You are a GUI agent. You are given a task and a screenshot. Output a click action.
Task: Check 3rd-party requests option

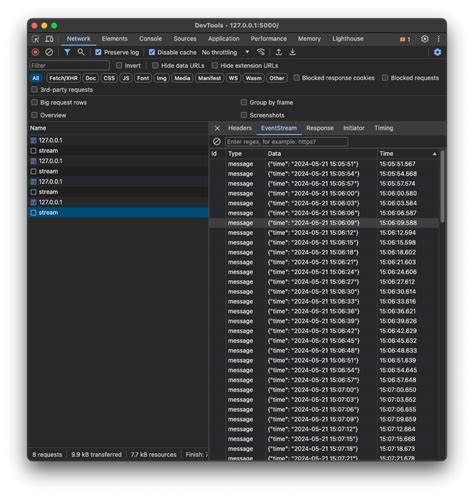[34, 90]
